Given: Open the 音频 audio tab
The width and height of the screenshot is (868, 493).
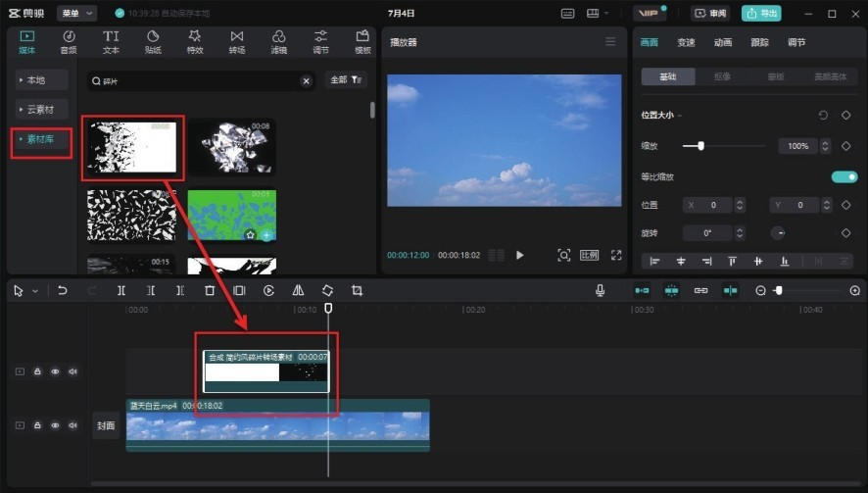Looking at the screenshot, I should (x=69, y=42).
